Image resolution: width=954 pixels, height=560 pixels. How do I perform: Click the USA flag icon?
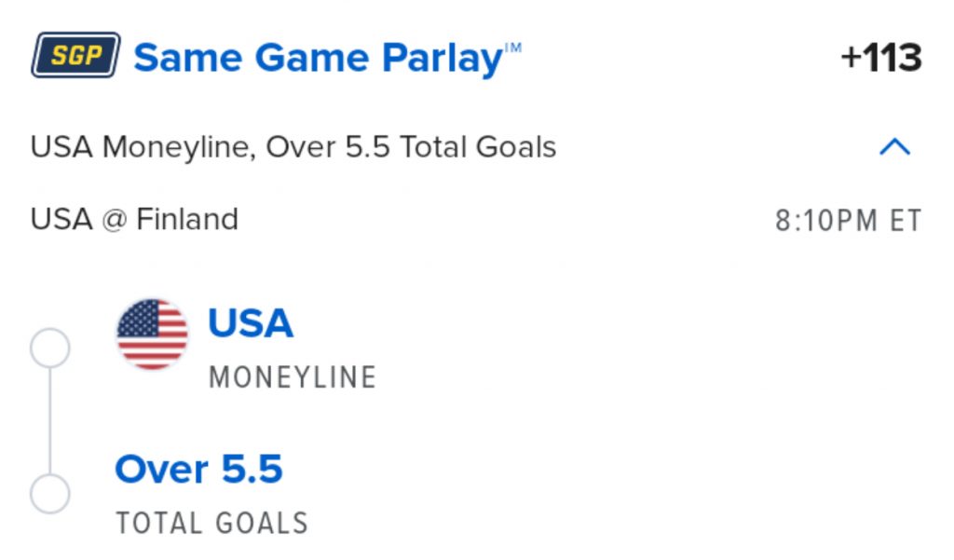[152, 335]
